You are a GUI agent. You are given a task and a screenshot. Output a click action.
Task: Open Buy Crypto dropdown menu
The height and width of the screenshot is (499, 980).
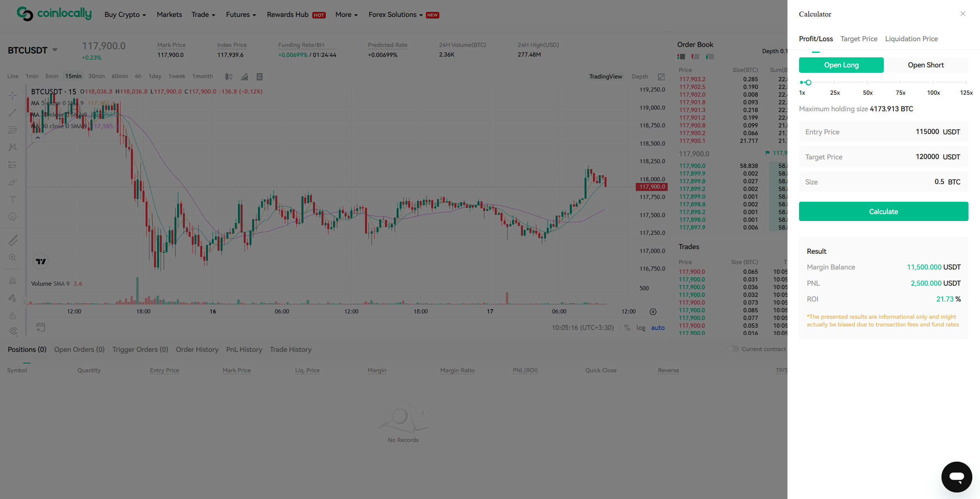(x=125, y=15)
